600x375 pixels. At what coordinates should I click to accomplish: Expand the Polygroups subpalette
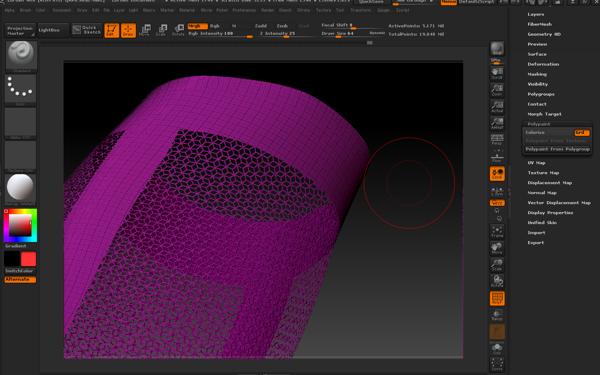pos(541,94)
